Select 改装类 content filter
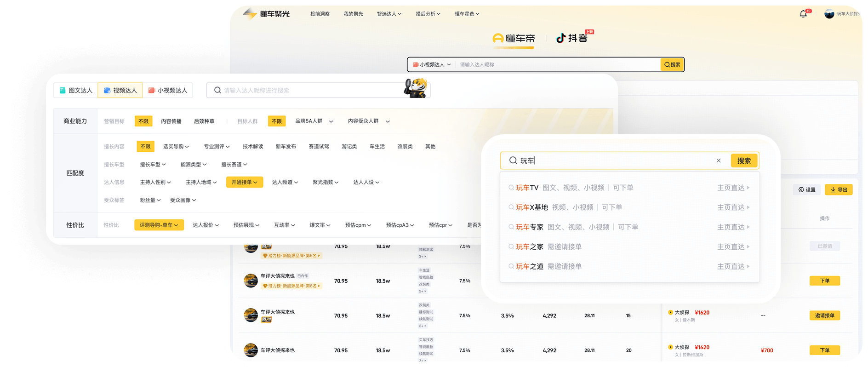The width and height of the screenshot is (868, 367). click(x=405, y=147)
